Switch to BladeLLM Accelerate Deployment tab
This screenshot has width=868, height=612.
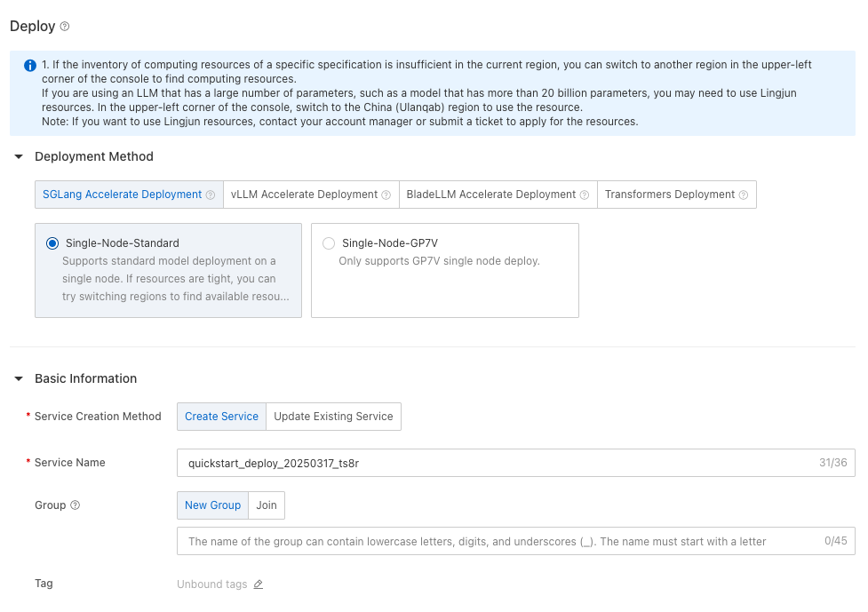click(490, 195)
